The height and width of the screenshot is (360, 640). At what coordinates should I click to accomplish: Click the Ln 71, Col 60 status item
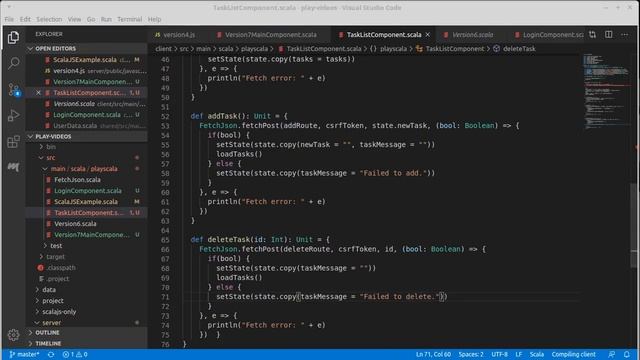click(x=433, y=354)
